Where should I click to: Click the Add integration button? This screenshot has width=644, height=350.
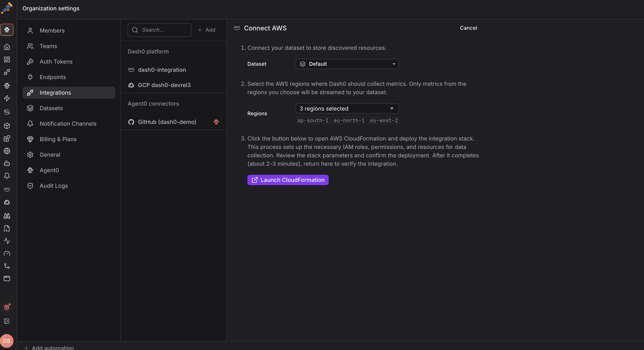pos(206,30)
